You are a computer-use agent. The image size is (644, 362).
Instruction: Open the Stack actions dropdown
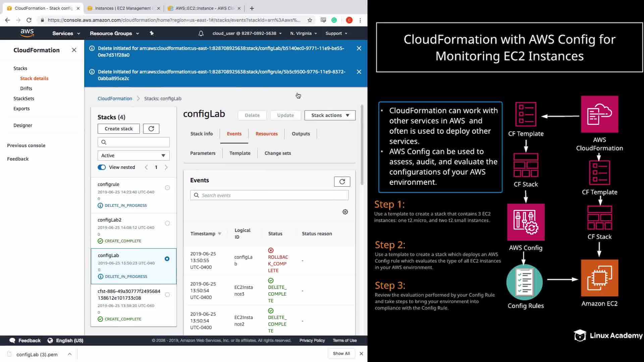click(330, 115)
